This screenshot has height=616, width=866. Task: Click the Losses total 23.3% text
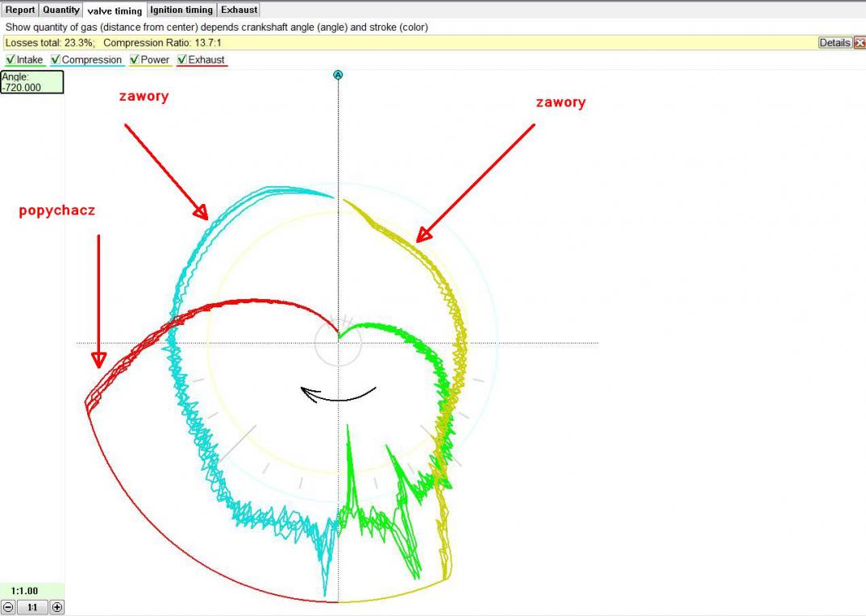[50, 43]
